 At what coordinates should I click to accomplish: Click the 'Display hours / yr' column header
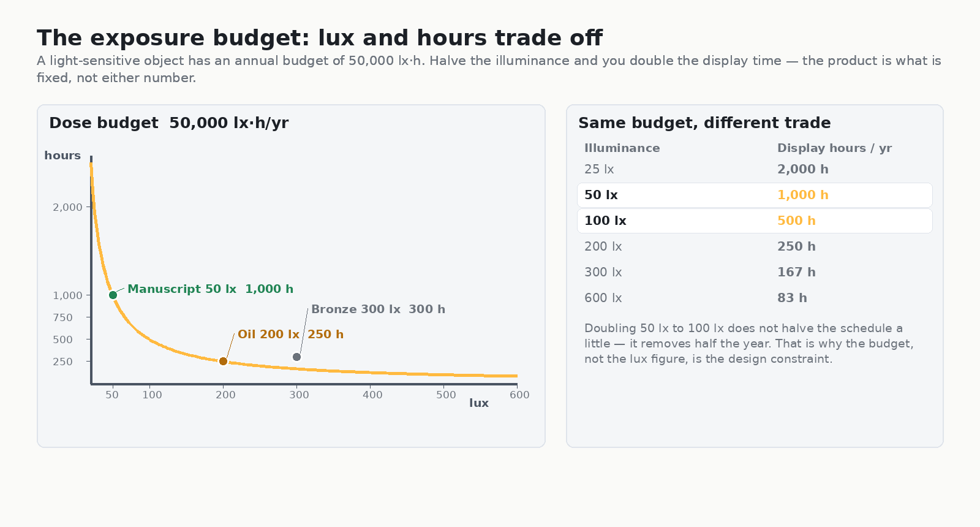(x=834, y=148)
